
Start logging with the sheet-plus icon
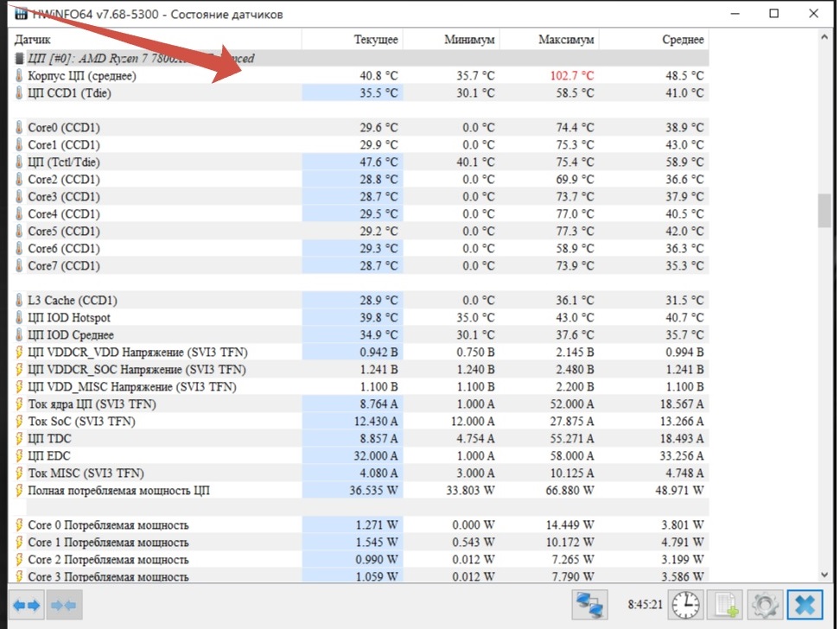pos(726,605)
